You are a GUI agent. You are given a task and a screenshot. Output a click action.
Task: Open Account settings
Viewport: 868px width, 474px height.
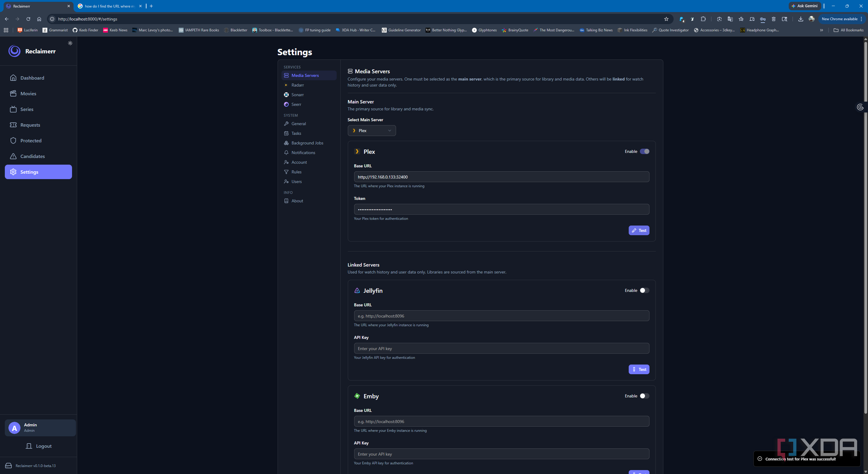pos(309,162)
